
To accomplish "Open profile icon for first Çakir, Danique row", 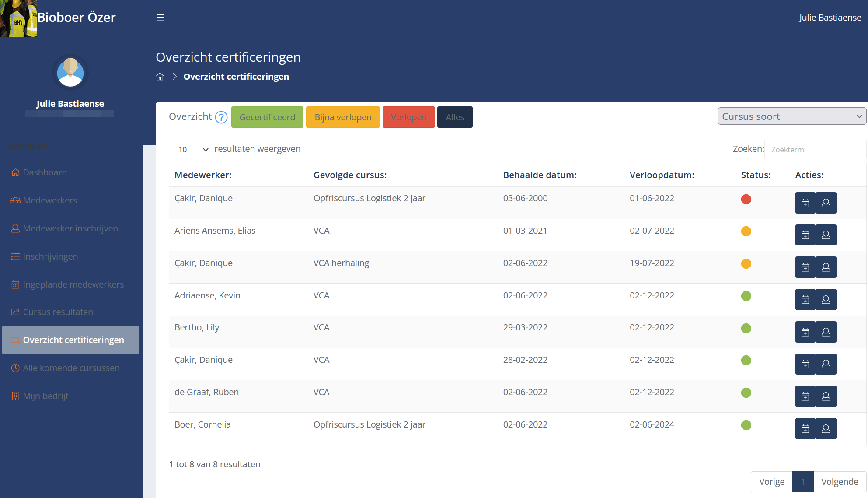I will coord(826,203).
